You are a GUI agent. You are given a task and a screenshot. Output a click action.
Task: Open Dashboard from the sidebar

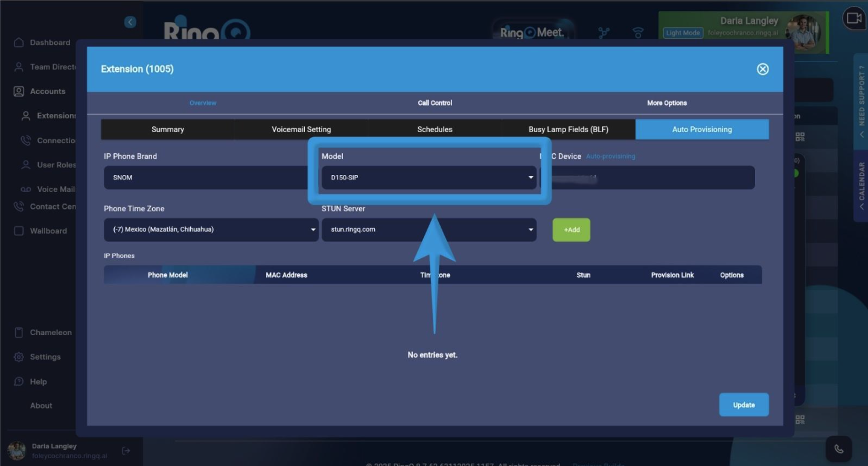[x=49, y=43]
